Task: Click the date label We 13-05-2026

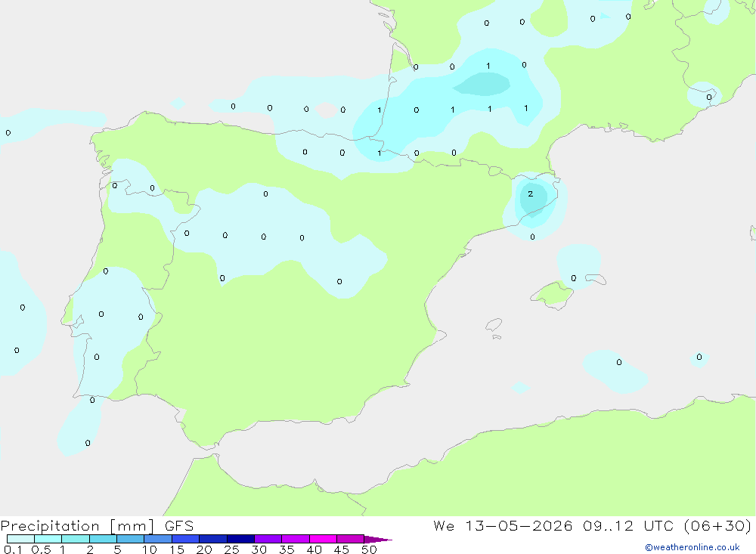Action: click(x=503, y=525)
